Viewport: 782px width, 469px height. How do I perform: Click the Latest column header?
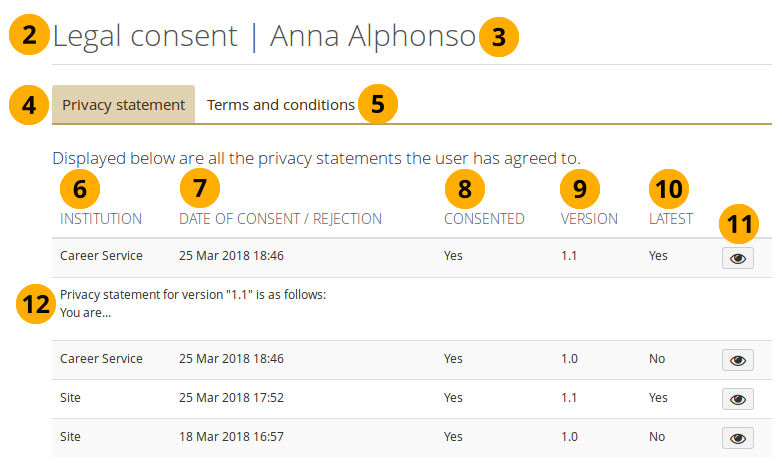click(670, 219)
